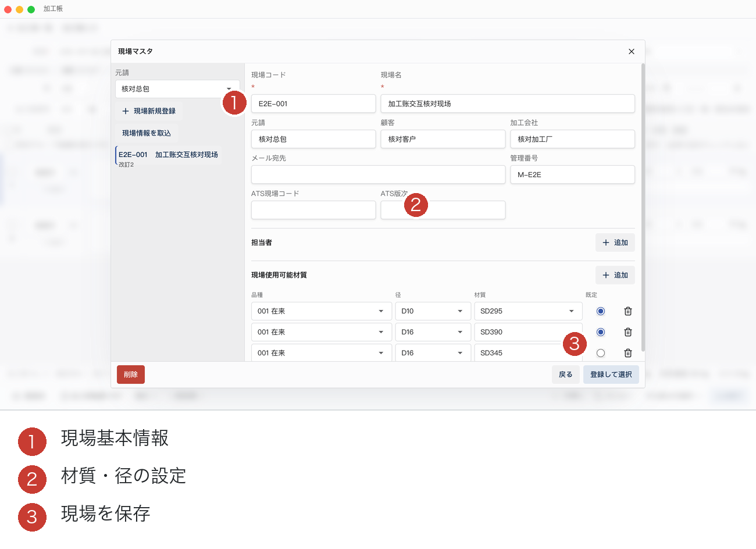Open the 元請 核対总包 dropdown
Image resolution: width=756 pixels, height=549 pixels.
[x=177, y=89]
